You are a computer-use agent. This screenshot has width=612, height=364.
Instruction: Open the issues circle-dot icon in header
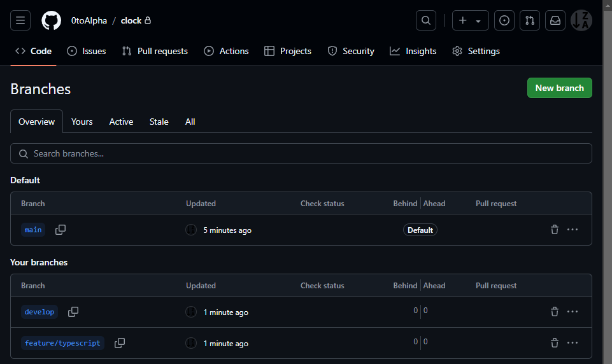coord(504,20)
